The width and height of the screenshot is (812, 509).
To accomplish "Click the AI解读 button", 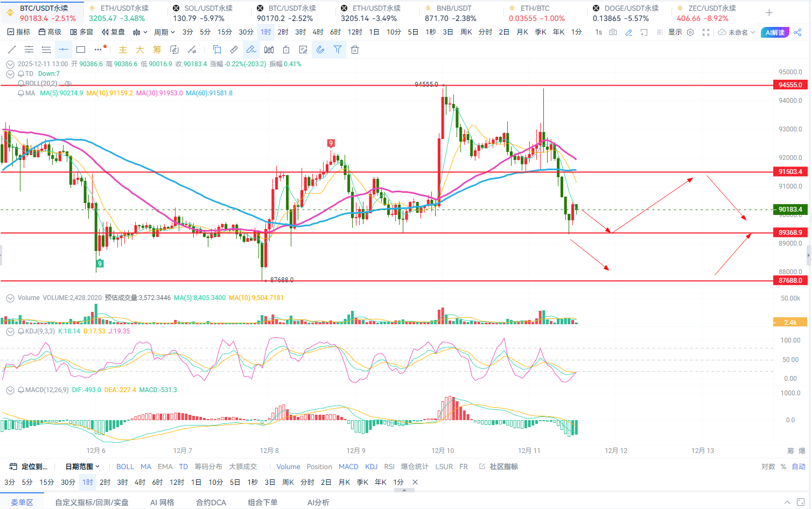I will point(774,32).
